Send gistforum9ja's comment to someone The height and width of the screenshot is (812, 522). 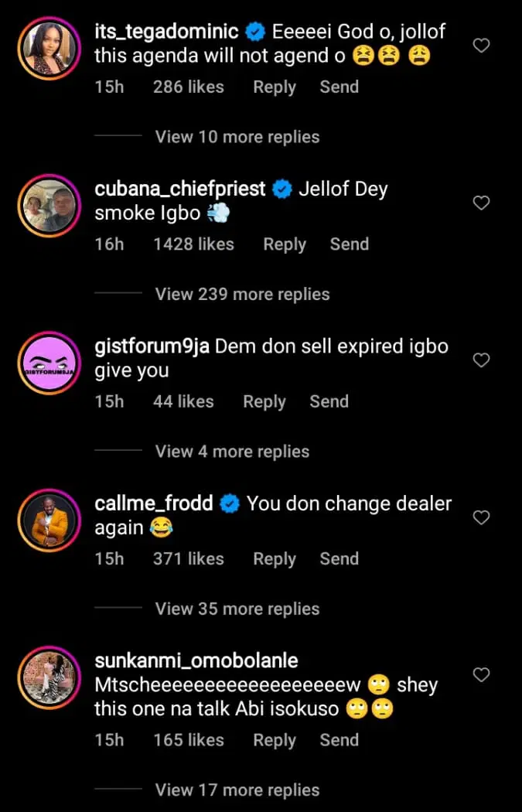(329, 401)
